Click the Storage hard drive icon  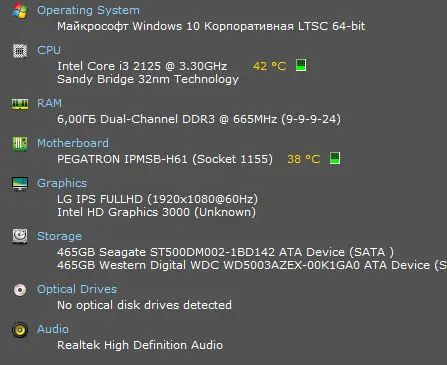click(x=20, y=236)
